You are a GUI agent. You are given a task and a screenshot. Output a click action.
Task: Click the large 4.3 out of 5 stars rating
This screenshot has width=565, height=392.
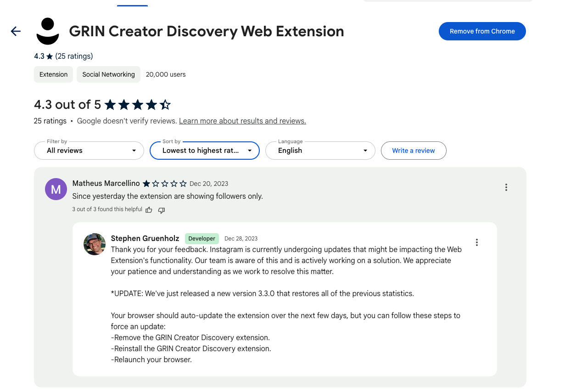point(102,105)
